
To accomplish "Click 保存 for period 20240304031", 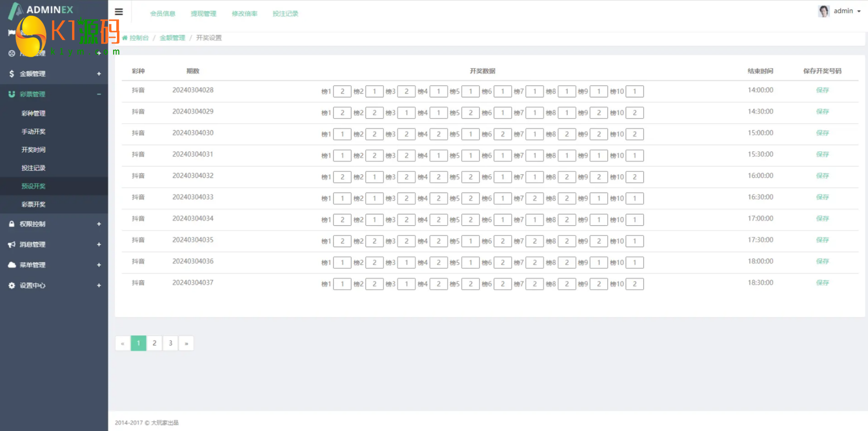I will tap(822, 154).
